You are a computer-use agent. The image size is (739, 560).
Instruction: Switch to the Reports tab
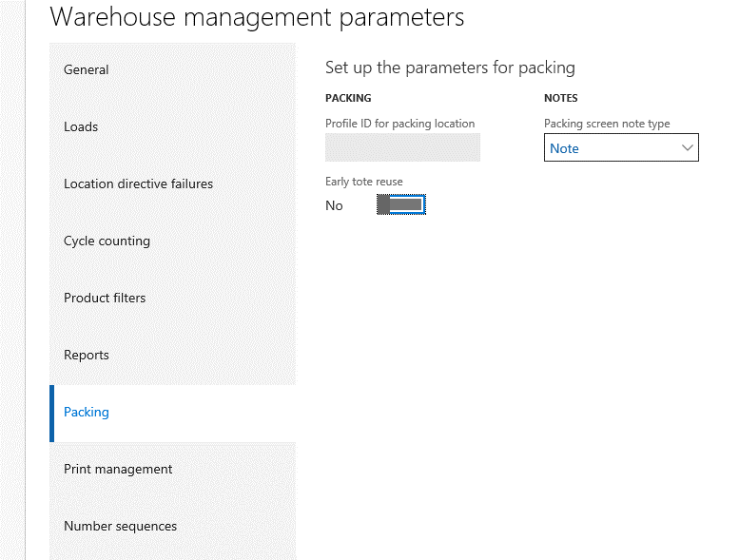[x=87, y=355]
